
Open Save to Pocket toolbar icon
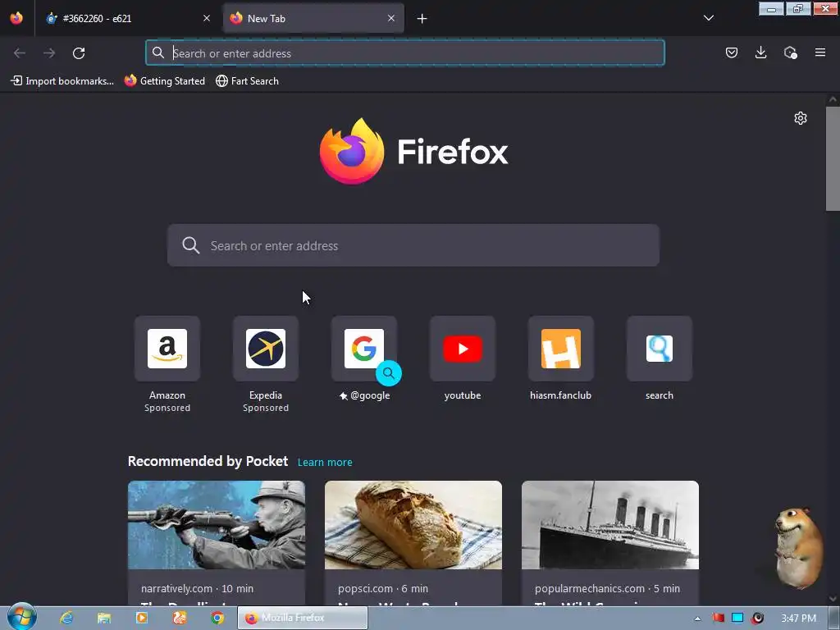731,52
